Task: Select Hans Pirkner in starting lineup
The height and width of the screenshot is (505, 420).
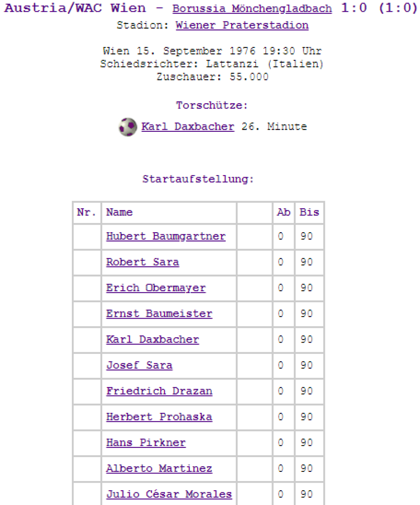Action: coord(146,443)
